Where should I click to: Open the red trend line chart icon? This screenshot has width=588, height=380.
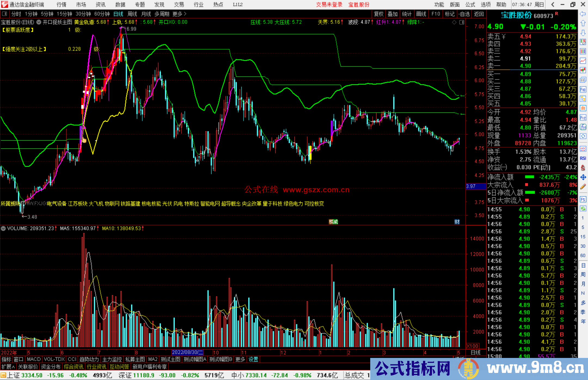583,61
